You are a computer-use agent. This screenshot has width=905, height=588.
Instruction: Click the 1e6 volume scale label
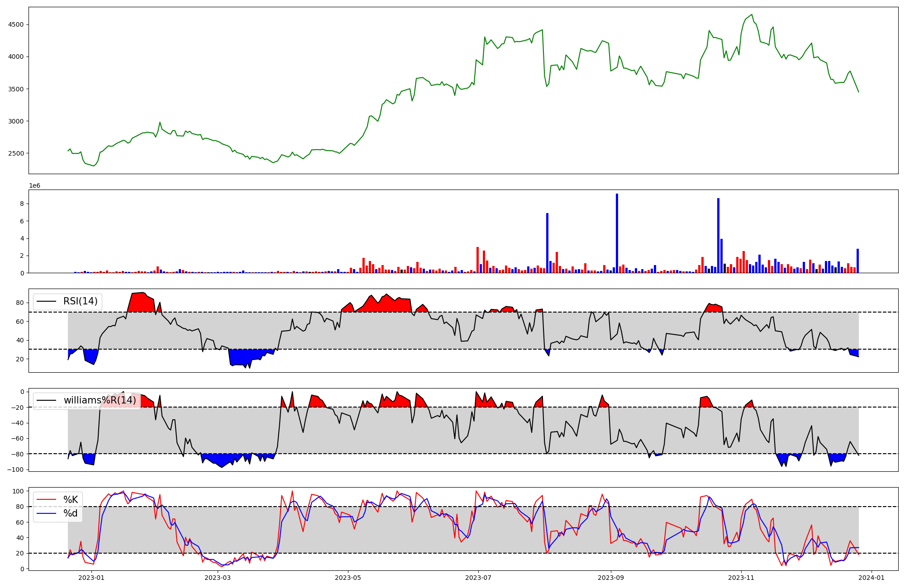point(35,185)
